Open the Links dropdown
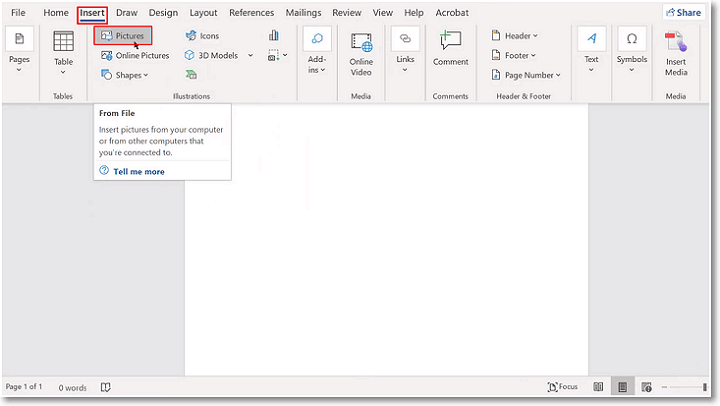The width and height of the screenshot is (720, 406). [x=405, y=51]
